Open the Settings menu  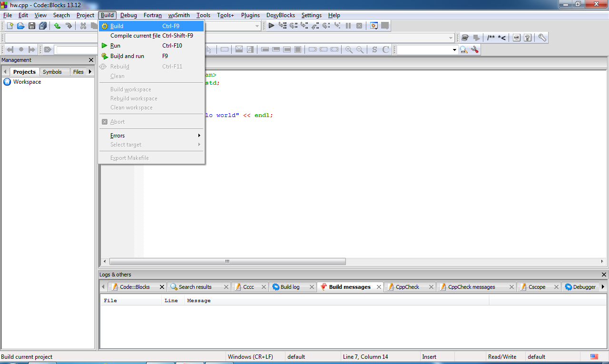pyautogui.click(x=312, y=15)
